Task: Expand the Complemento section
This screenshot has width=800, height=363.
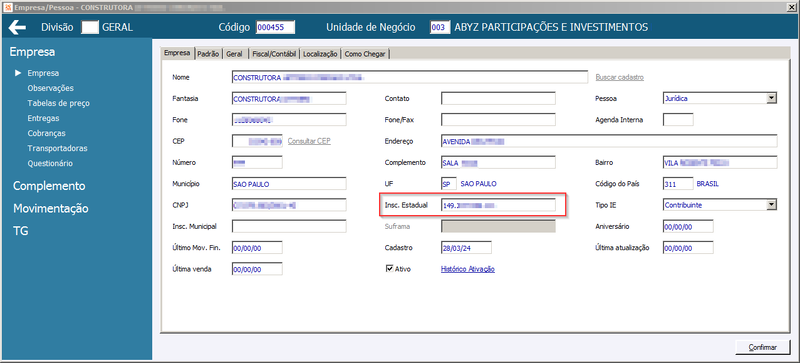Action: [x=49, y=186]
